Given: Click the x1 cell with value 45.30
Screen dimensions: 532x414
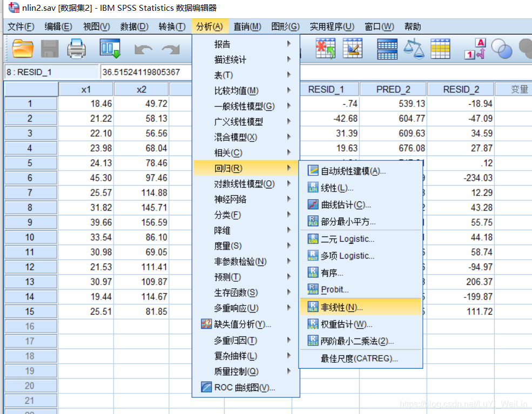Looking at the screenshot, I should tap(86, 178).
